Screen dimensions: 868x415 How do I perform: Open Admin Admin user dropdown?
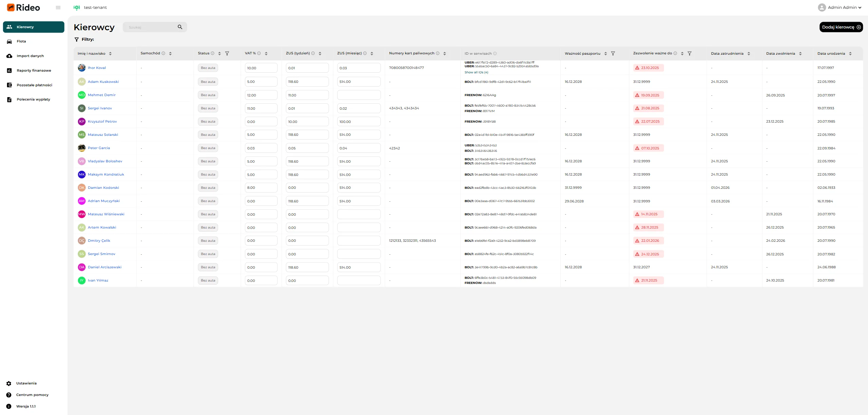840,7
